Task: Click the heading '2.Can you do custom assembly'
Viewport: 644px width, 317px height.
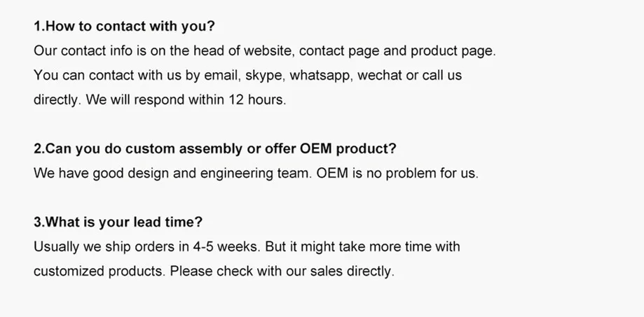Action: tap(215, 148)
